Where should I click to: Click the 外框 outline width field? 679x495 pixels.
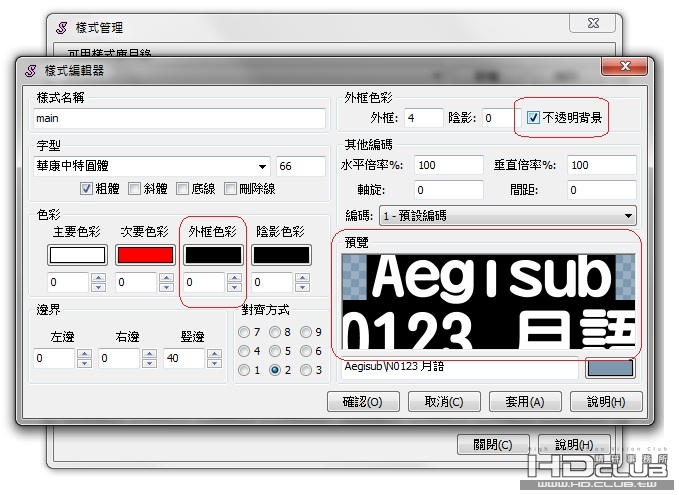(x=424, y=118)
